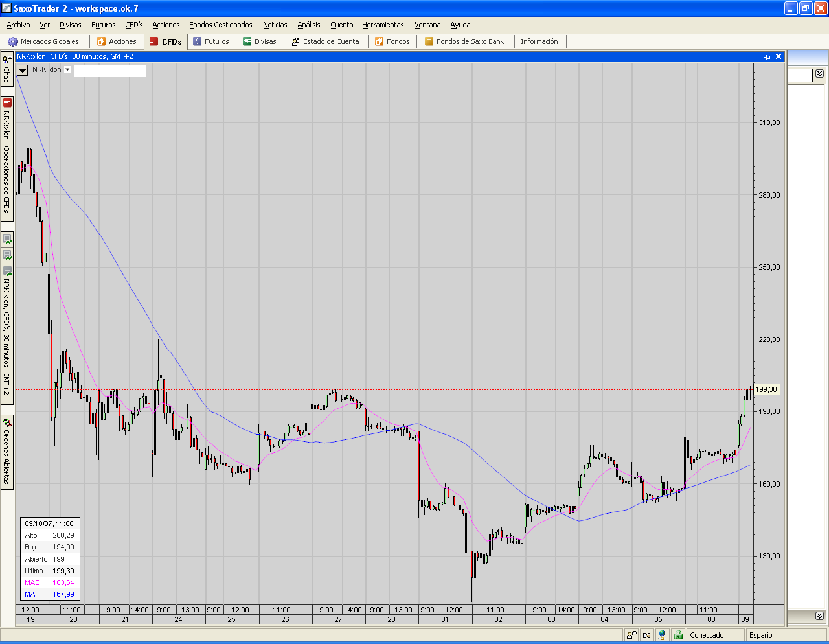This screenshot has width=829, height=644.
Task: Open the Estado de Cuenta tab
Action: click(325, 41)
